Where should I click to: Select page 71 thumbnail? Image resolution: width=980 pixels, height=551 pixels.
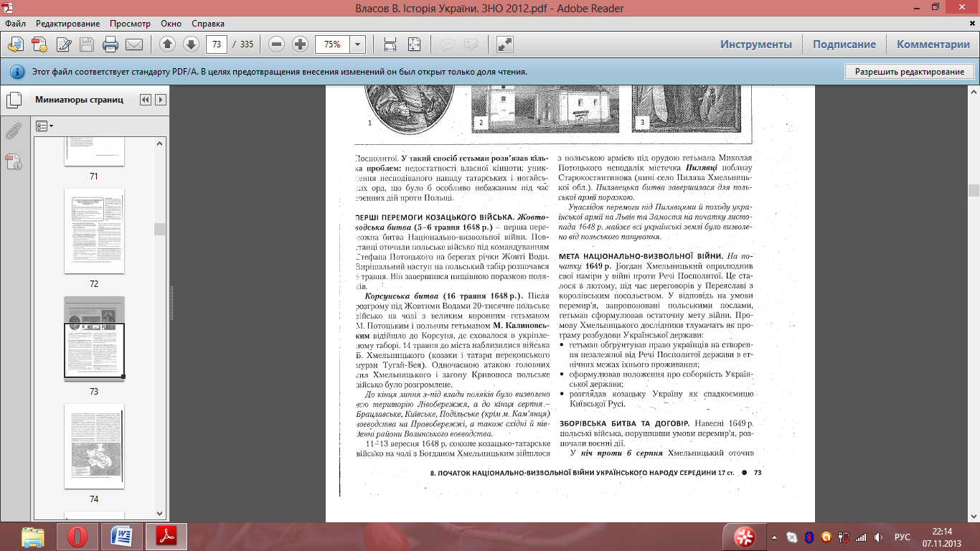point(94,151)
